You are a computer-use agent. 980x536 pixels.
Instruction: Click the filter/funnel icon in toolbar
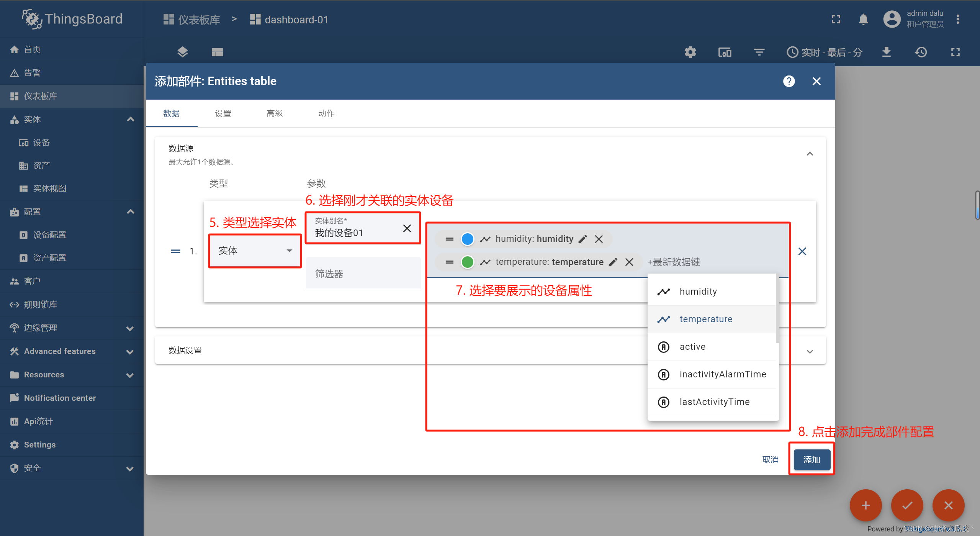point(759,51)
